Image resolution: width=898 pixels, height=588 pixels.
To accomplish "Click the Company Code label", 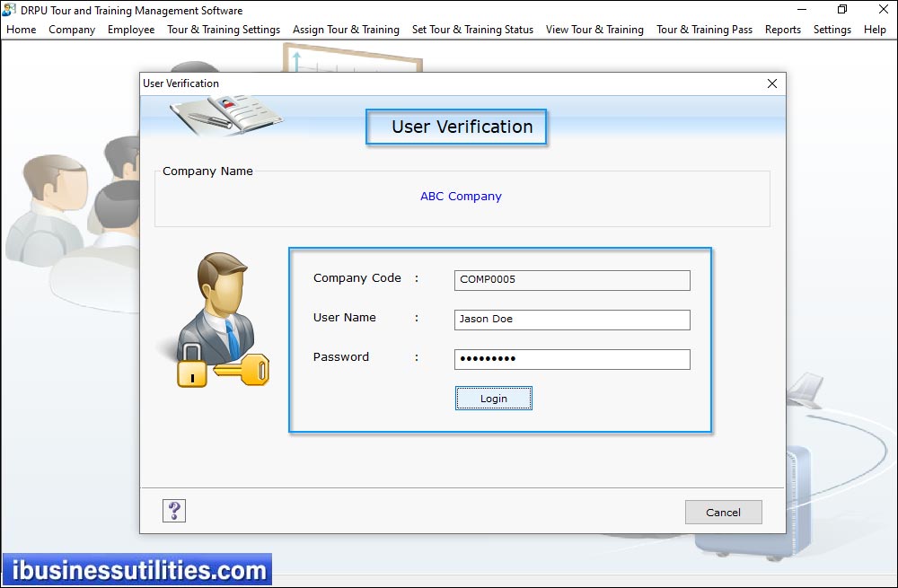I will (x=357, y=278).
